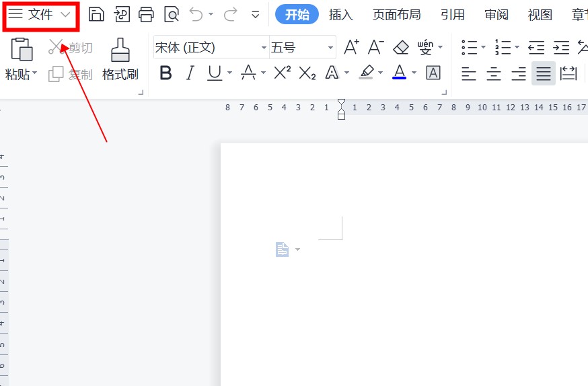Expand paste options arrow on page
This screenshot has height=386, width=588.
tap(297, 249)
